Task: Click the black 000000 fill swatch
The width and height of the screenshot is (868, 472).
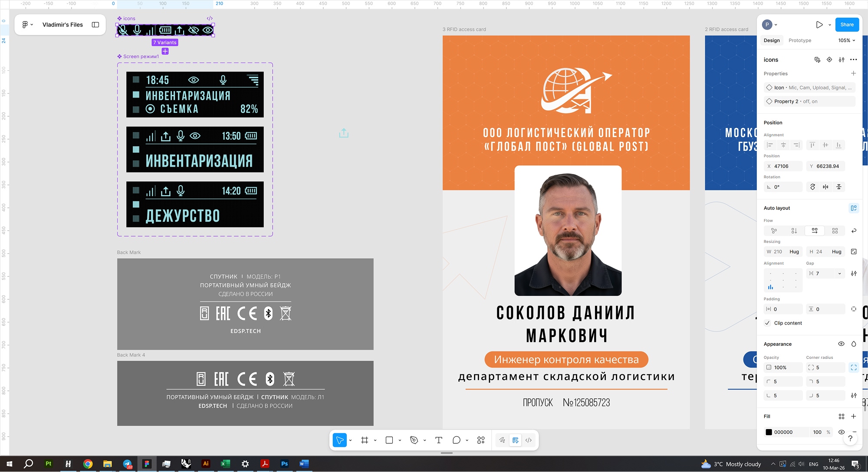Action: (x=769, y=432)
